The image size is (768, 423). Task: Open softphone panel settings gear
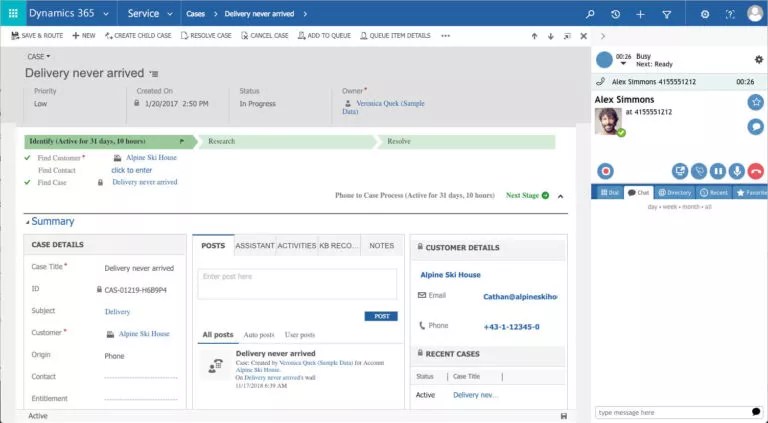(759, 59)
